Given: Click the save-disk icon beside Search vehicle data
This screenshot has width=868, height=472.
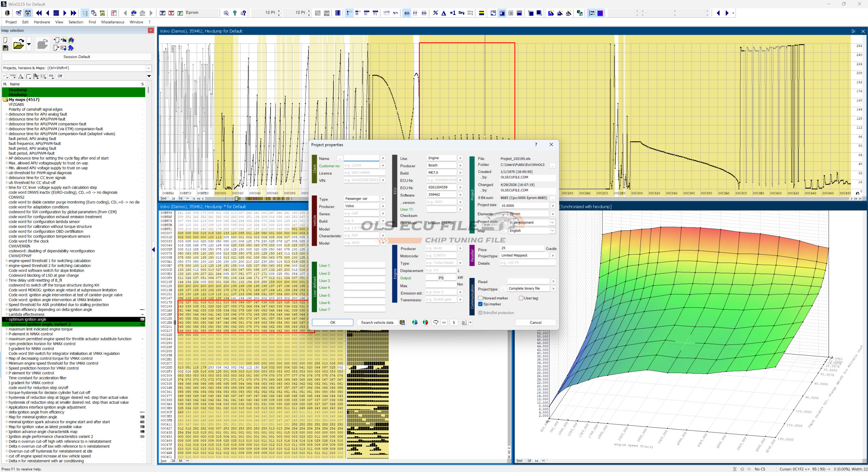Looking at the screenshot, I should (x=402, y=322).
